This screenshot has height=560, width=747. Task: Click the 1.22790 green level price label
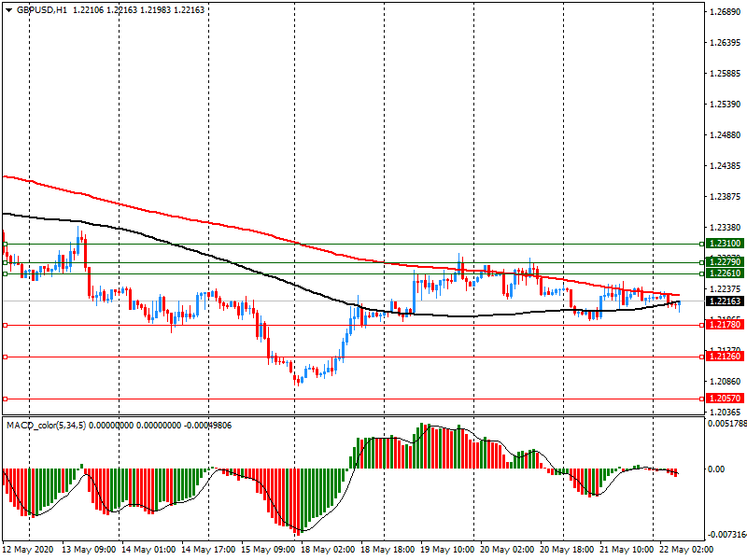(726, 262)
